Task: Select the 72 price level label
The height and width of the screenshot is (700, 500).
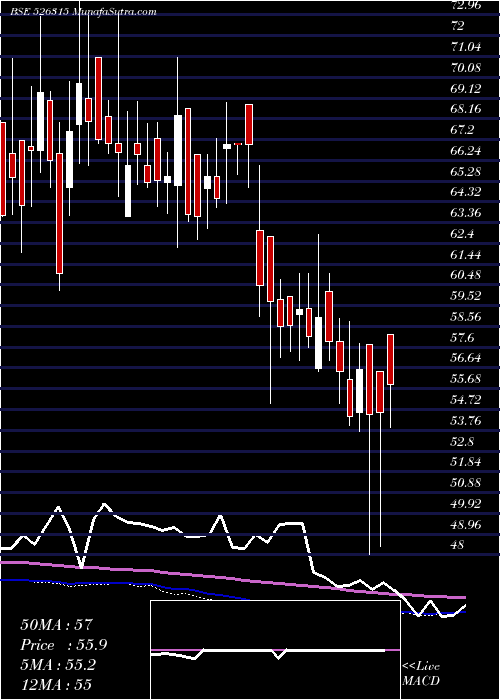Action: [x=458, y=26]
